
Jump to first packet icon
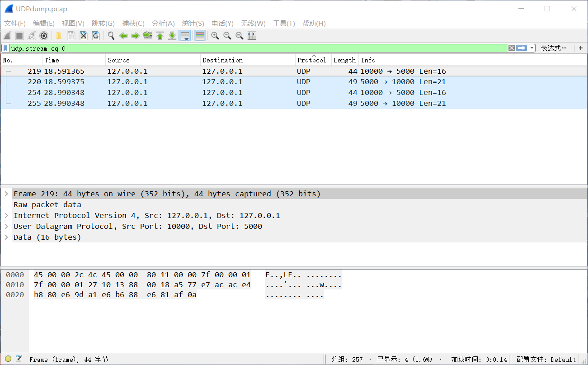160,36
